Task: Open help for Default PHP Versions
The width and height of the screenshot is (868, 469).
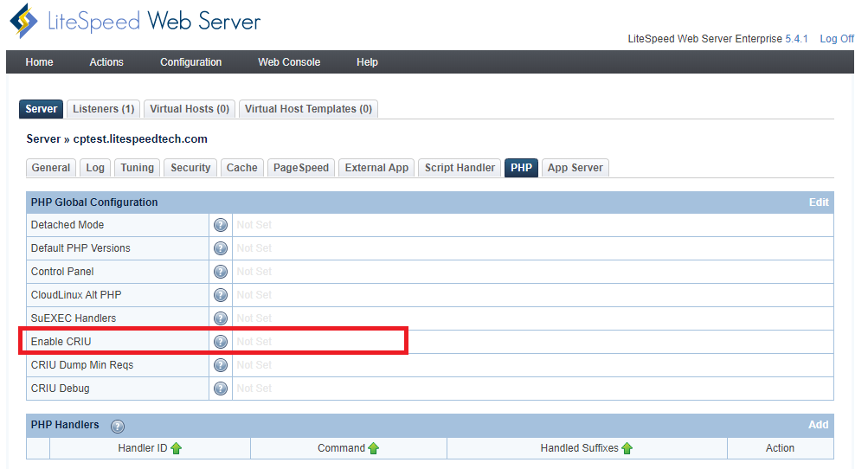Action: pos(221,248)
